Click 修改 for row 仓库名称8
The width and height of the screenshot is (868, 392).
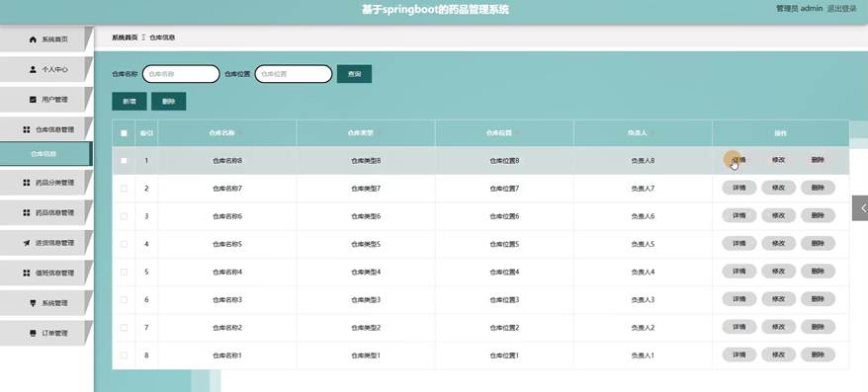tap(778, 160)
